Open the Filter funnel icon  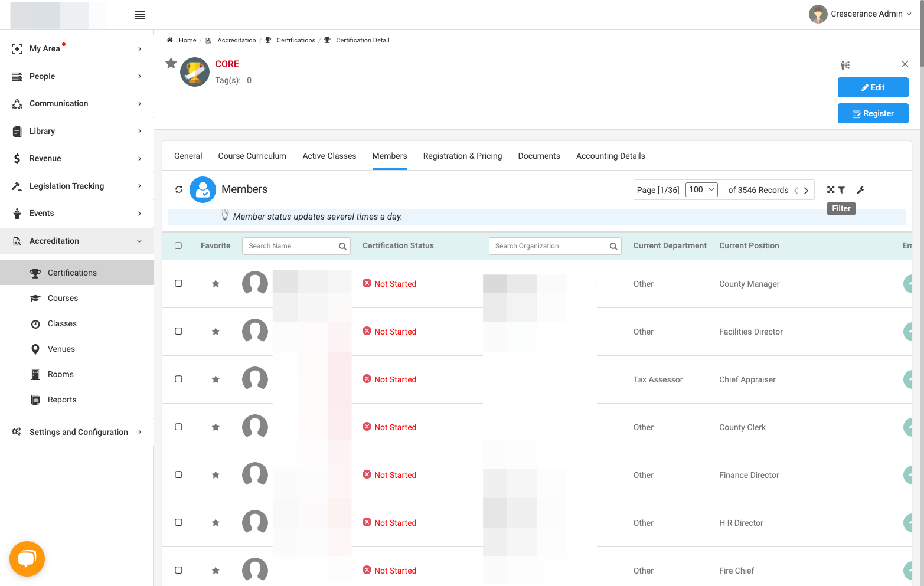[841, 190]
